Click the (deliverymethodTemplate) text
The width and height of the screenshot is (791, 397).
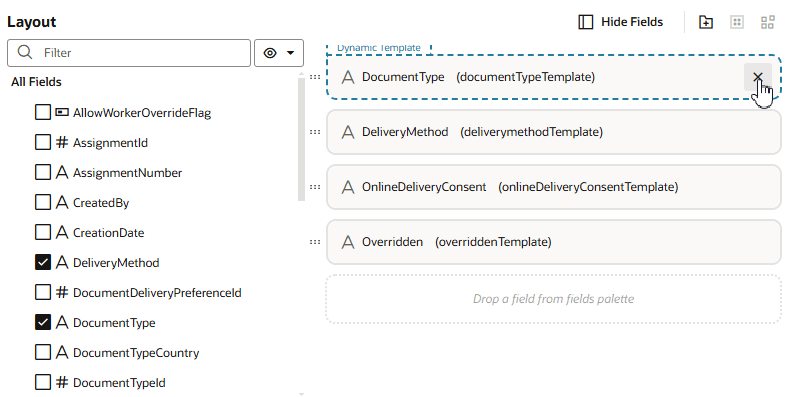pos(531,132)
